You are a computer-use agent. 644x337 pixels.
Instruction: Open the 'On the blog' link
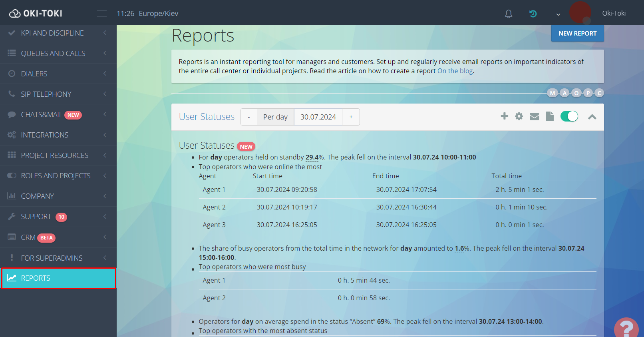[455, 71]
